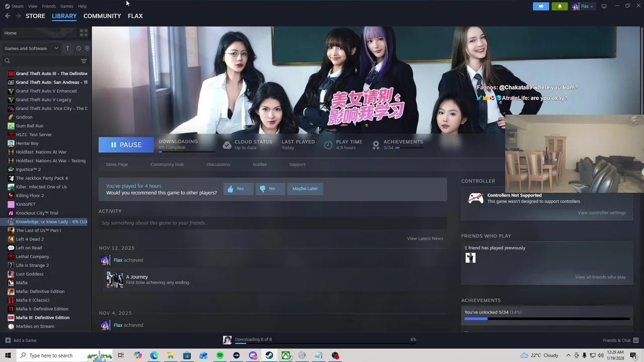Open cloud status check icon
Image resolution: width=644 pixels, height=362 pixels.
pos(227,145)
